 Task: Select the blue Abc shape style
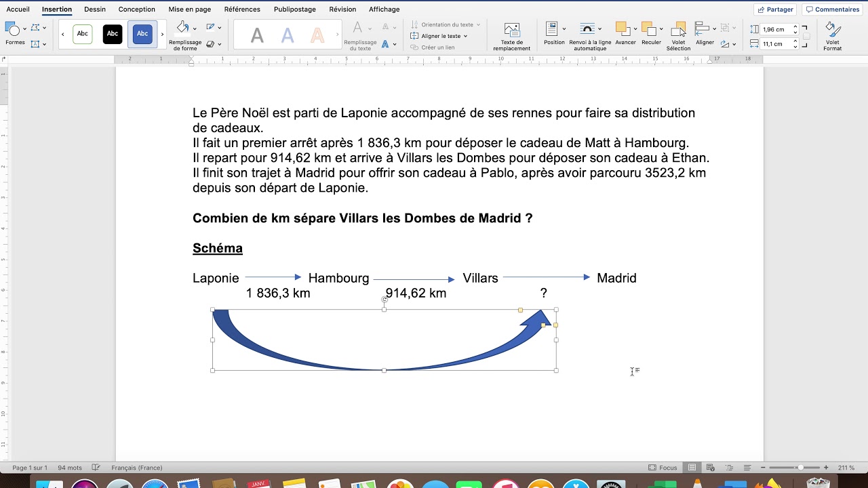click(x=142, y=34)
